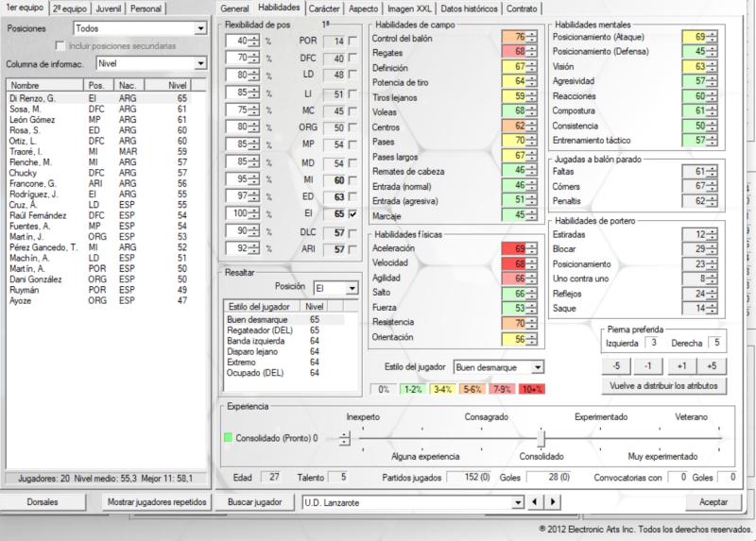Screen dimensions: 756x541
Task: Select player León Gómez in list
Action: tap(99, 120)
